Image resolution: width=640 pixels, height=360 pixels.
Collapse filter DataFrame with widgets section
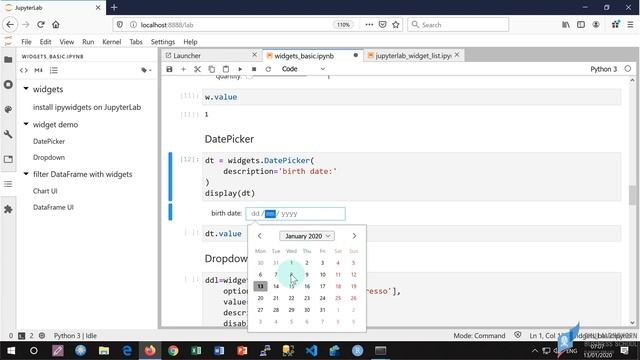coord(26,174)
